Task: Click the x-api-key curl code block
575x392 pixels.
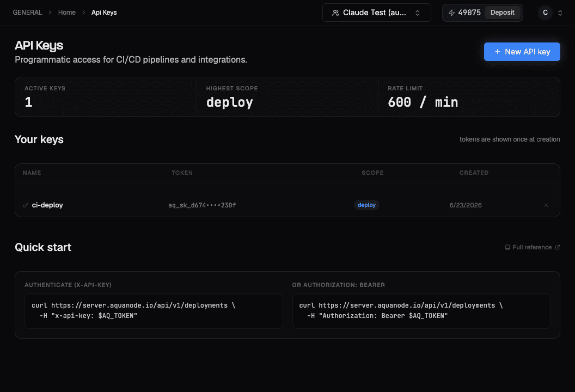Action: pyautogui.click(x=154, y=311)
